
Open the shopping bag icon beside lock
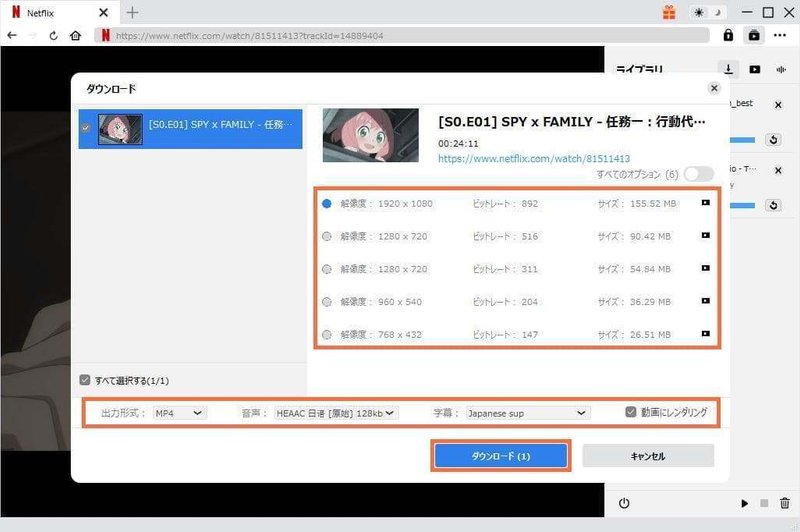754,35
